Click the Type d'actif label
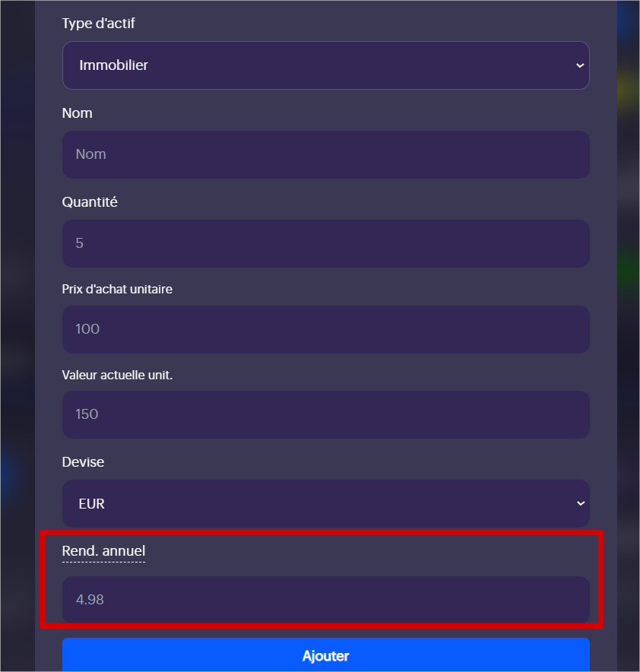Viewport: 640px width, 672px height. tap(99, 24)
